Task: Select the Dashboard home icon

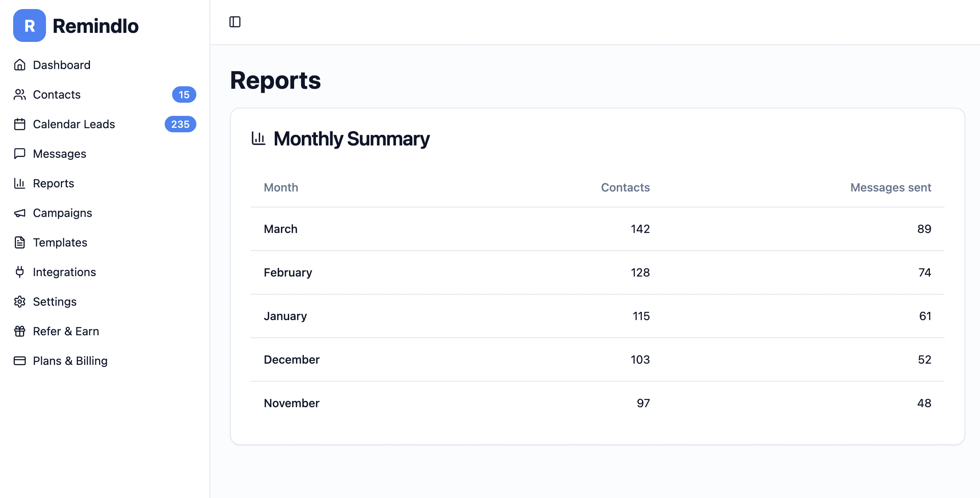Action: pyautogui.click(x=20, y=65)
